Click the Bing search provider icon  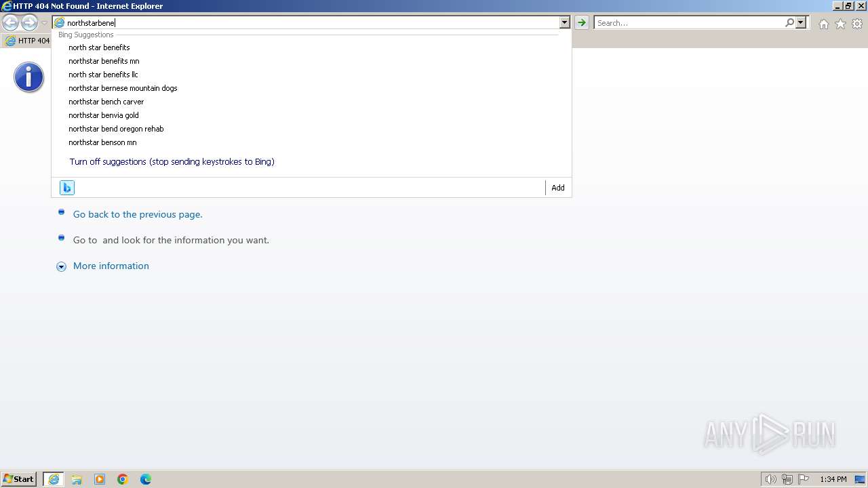click(66, 188)
